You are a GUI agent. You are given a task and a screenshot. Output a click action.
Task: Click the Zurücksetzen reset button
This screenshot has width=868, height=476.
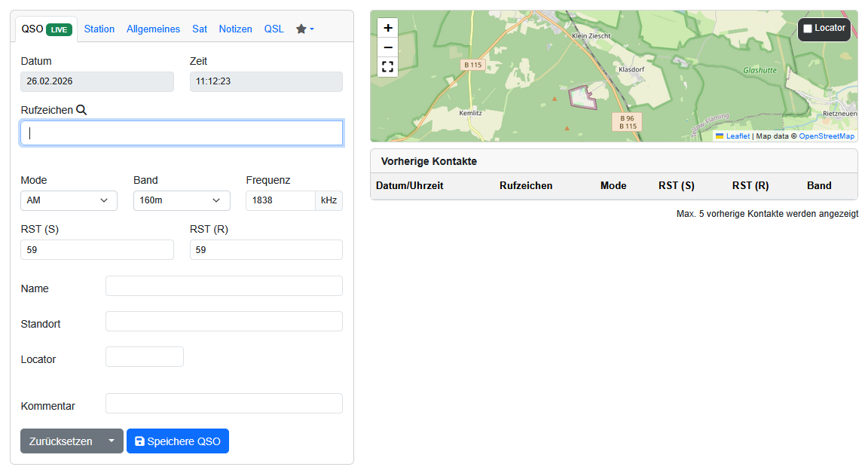pos(60,441)
